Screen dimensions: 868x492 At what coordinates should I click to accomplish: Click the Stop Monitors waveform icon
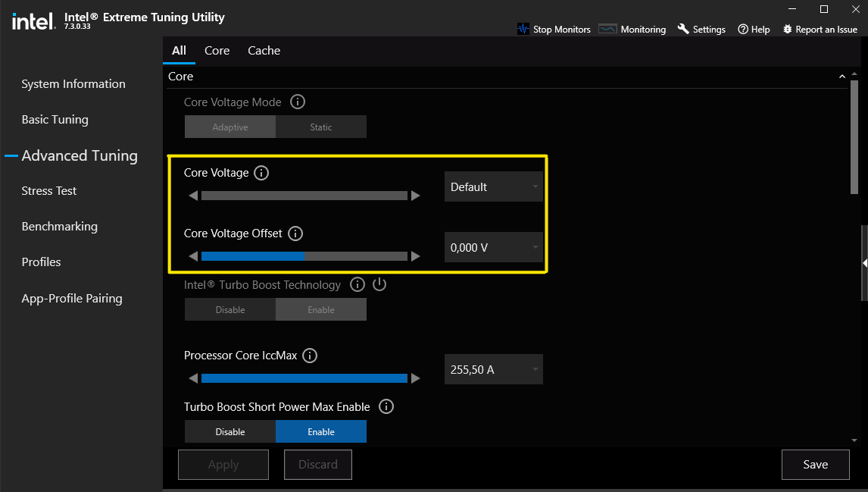[x=523, y=29]
